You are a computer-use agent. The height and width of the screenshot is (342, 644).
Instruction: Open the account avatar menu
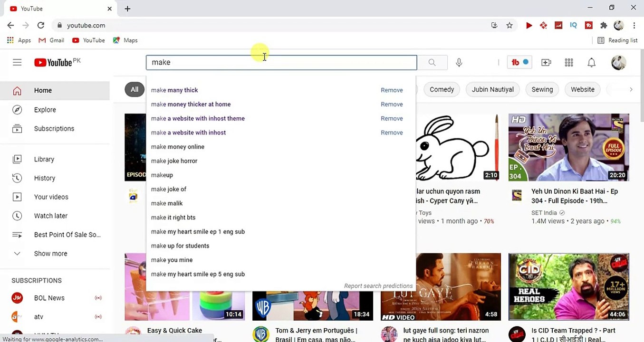[619, 62]
